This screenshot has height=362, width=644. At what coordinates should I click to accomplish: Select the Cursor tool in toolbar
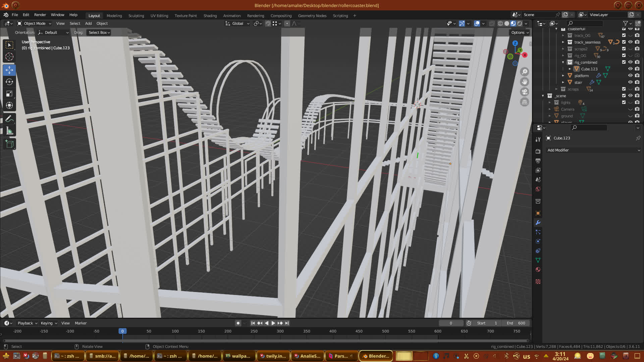pos(9,57)
